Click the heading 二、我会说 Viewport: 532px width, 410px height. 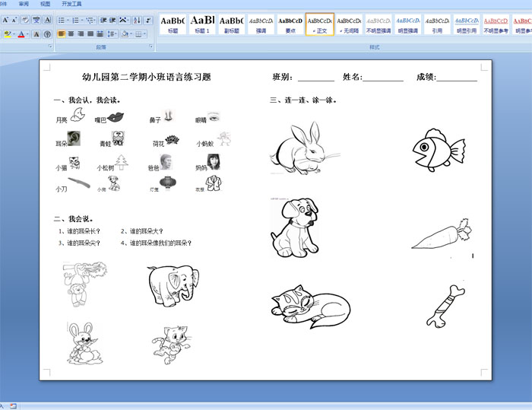(x=73, y=219)
